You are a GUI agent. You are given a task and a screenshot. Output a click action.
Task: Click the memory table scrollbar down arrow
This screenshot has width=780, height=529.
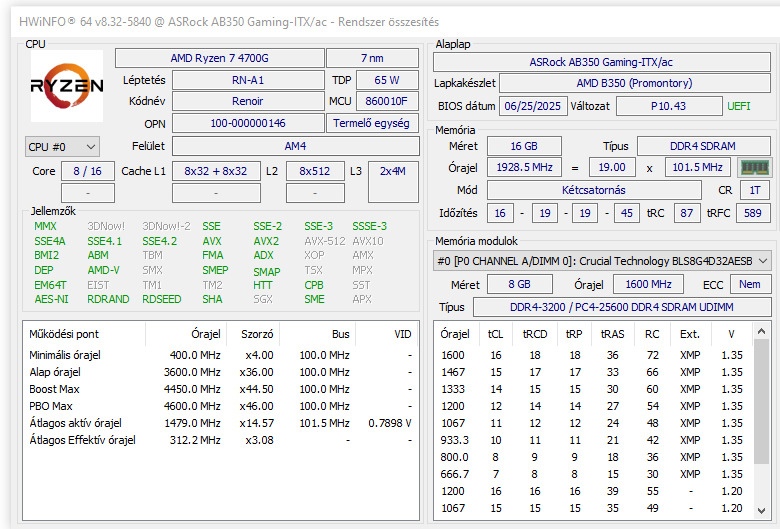(761, 510)
